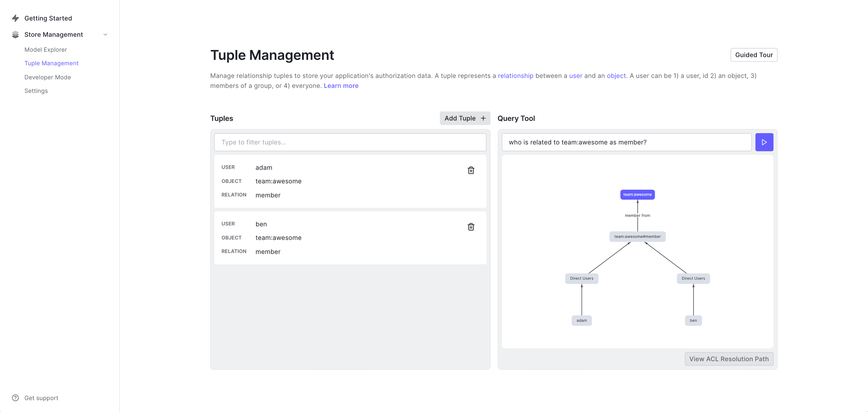
Task: Delete the adam tuple using trash icon
Action: (471, 170)
